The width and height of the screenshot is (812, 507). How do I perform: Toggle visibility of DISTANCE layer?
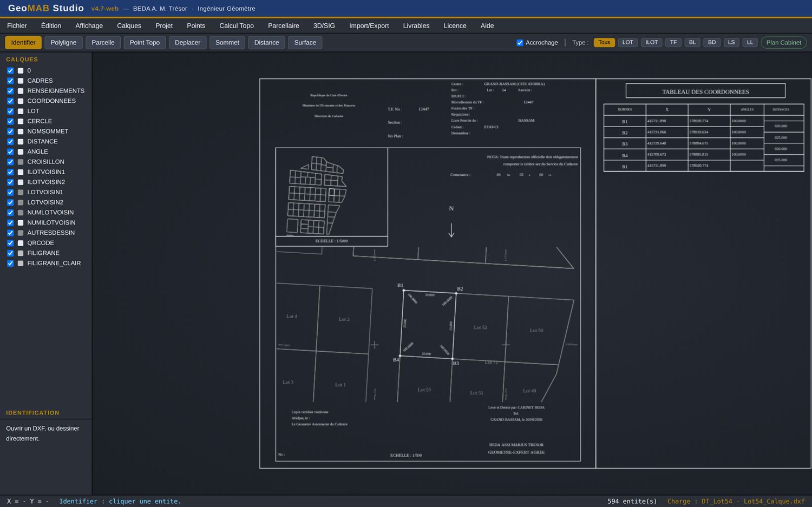click(x=10, y=141)
